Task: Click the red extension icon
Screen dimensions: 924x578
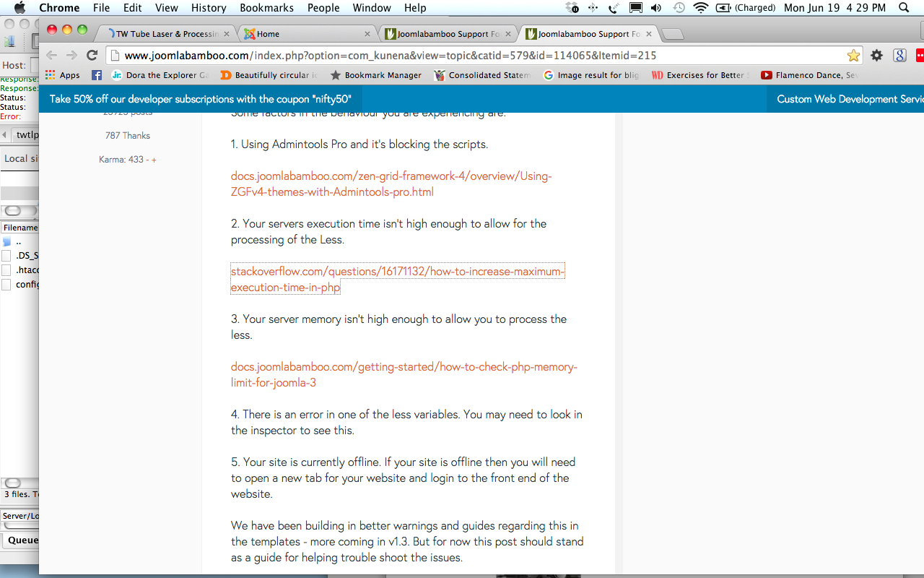Action: [920, 56]
